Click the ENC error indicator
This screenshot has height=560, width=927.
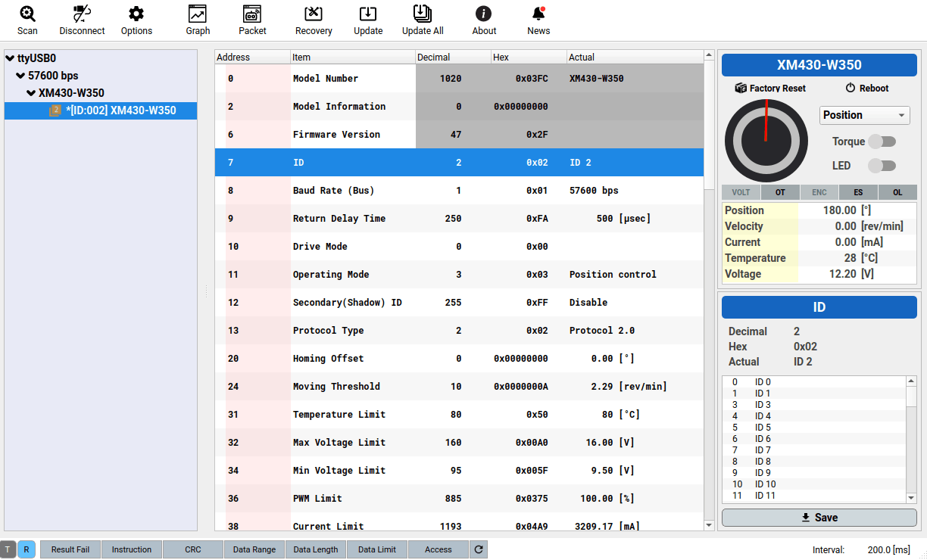point(819,192)
